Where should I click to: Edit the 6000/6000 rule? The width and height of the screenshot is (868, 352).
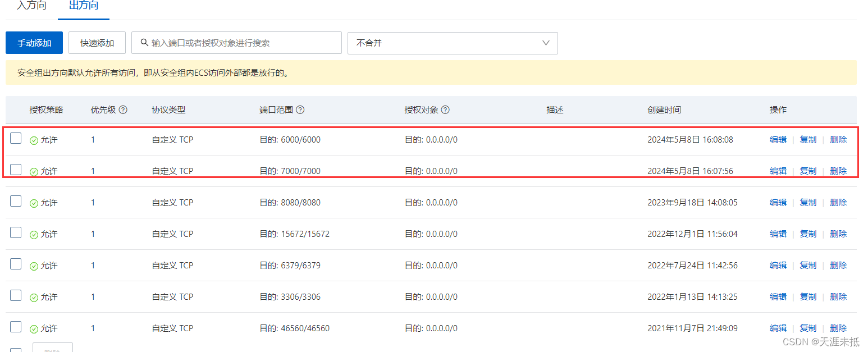coord(778,140)
